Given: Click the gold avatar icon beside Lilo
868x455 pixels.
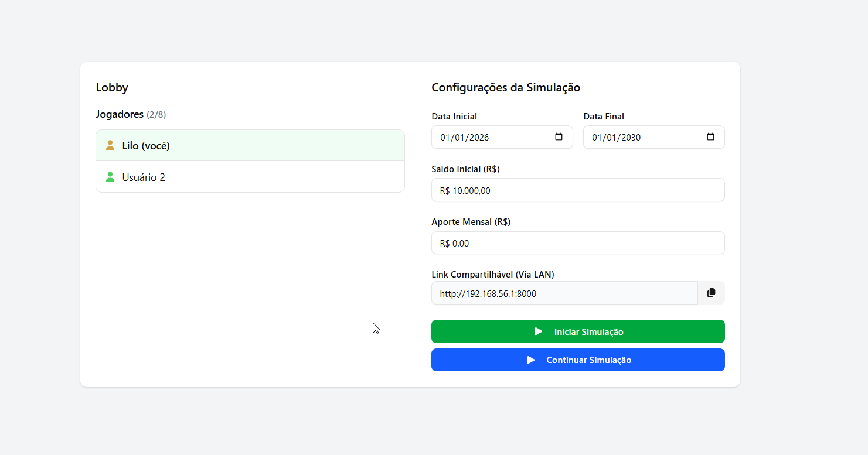Looking at the screenshot, I should tap(110, 145).
